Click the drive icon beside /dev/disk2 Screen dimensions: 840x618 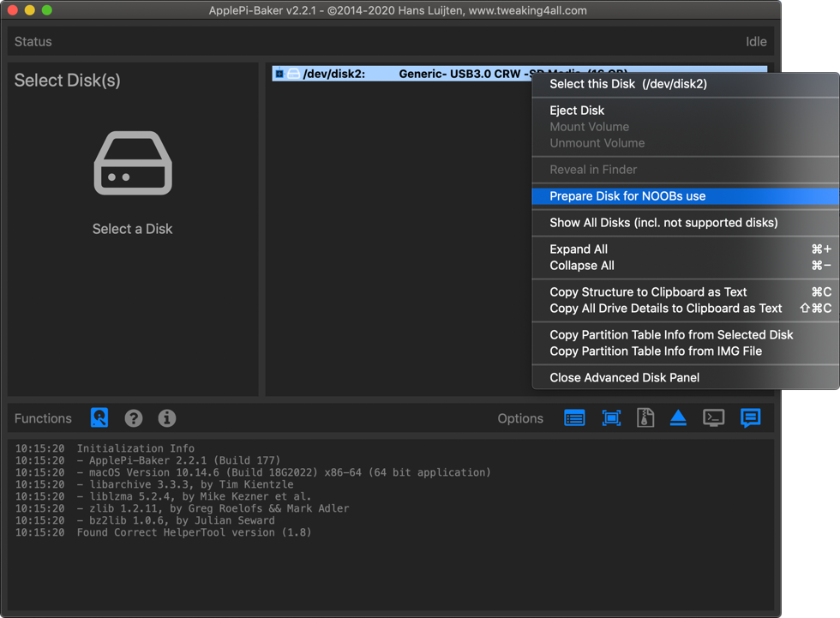point(293,74)
